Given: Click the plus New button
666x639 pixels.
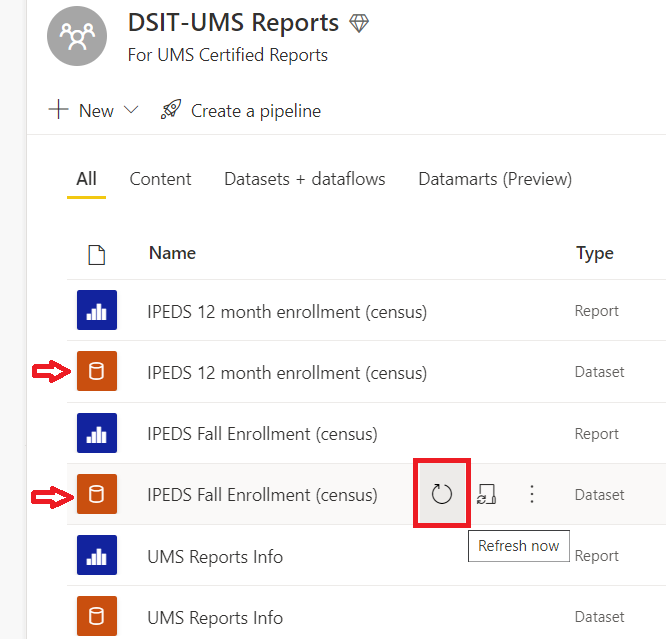Looking at the screenshot, I should tap(81, 110).
